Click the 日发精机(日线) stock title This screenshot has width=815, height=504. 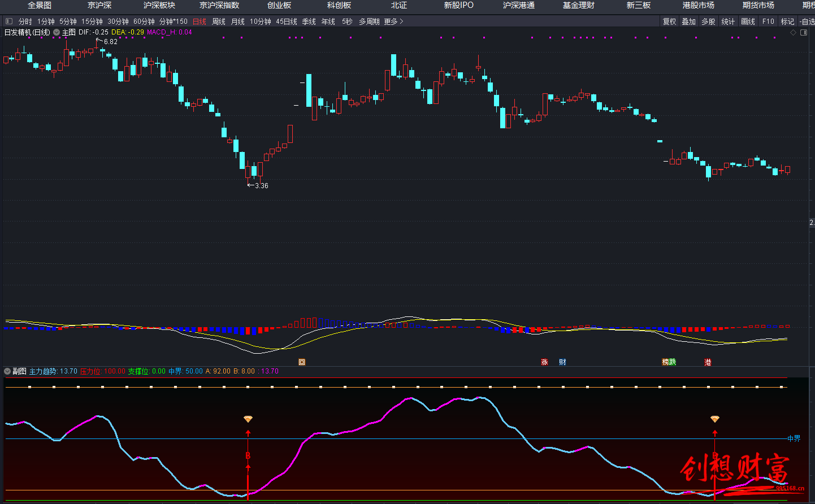(27, 33)
